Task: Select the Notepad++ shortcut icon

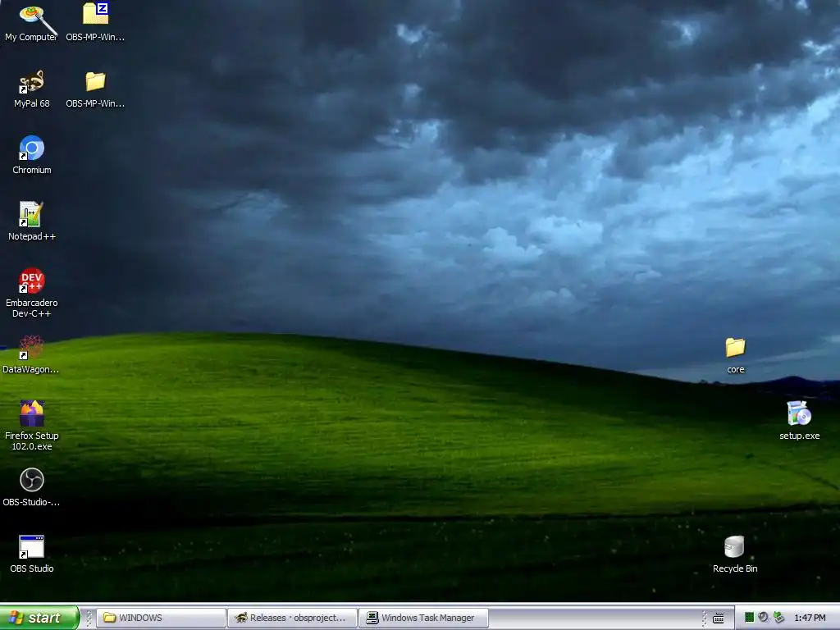Action: [32, 214]
